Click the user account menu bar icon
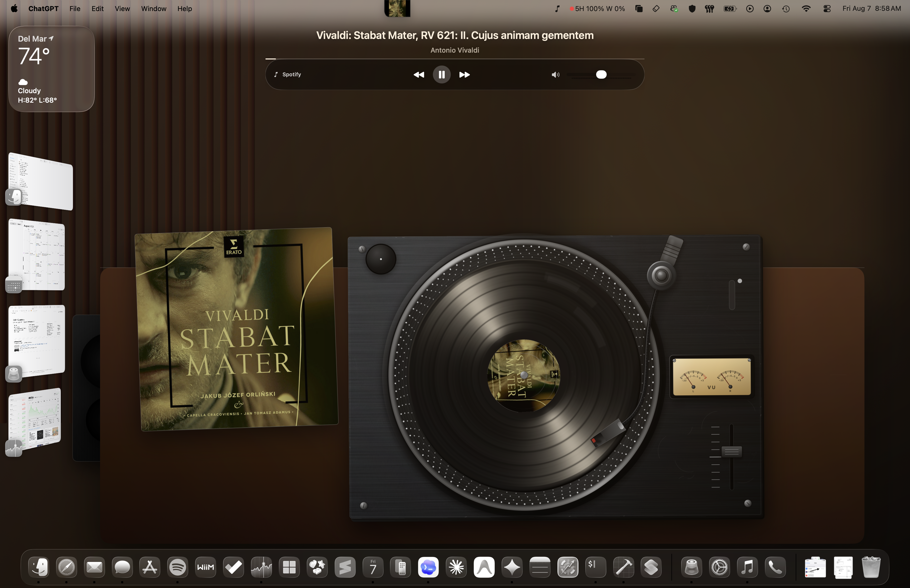This screenshot has height=588, width=910. pyautogui.click(x=767, y=8)
